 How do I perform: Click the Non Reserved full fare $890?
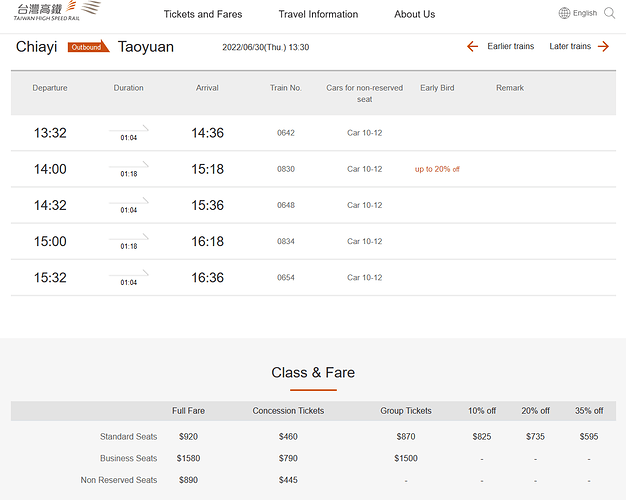point(188,480)
